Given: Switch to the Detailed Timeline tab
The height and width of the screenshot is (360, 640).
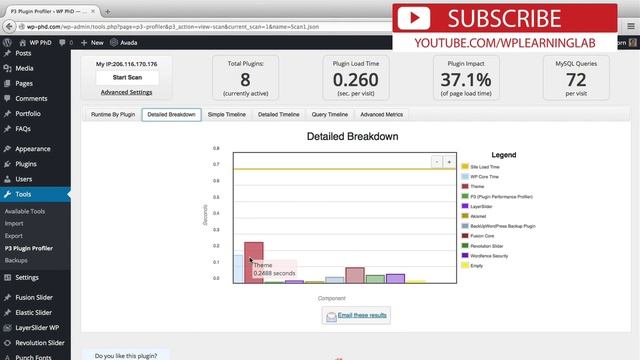Looking at the screenshot, I should [x=279, y=115].
